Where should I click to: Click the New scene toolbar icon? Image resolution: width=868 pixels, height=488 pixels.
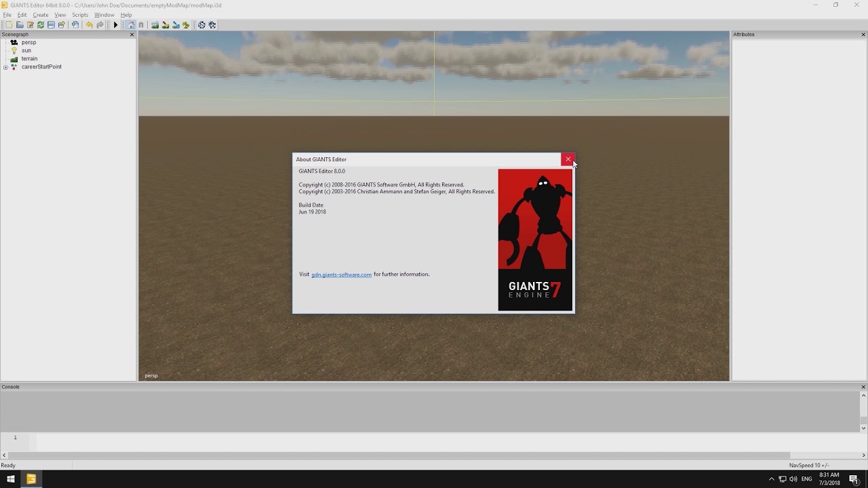click(9, 25)
